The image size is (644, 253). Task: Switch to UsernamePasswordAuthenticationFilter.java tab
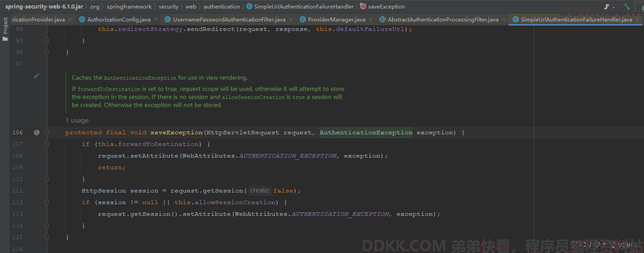229,20
